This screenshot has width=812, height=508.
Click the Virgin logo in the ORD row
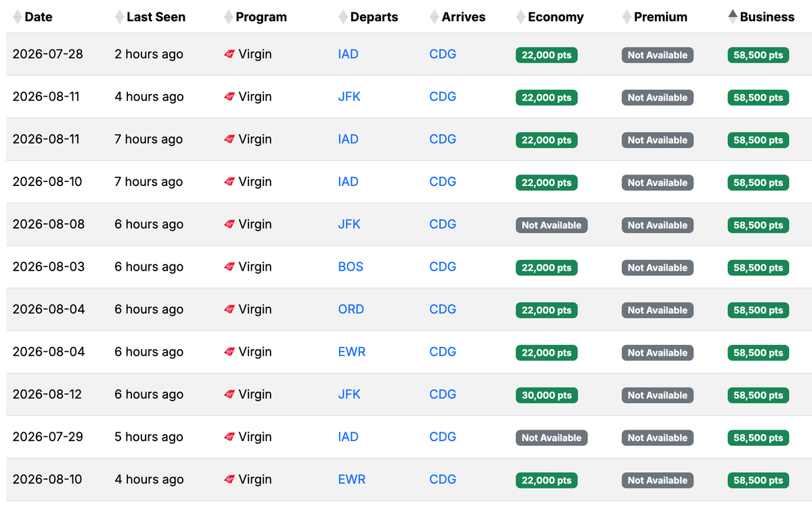click(231, 309)
